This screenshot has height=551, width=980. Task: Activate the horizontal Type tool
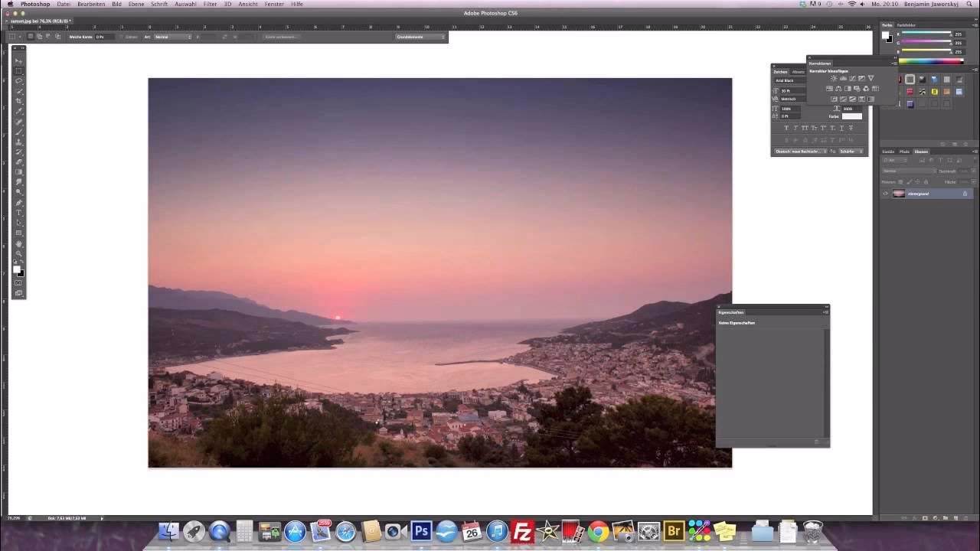(x=18, y=213)
